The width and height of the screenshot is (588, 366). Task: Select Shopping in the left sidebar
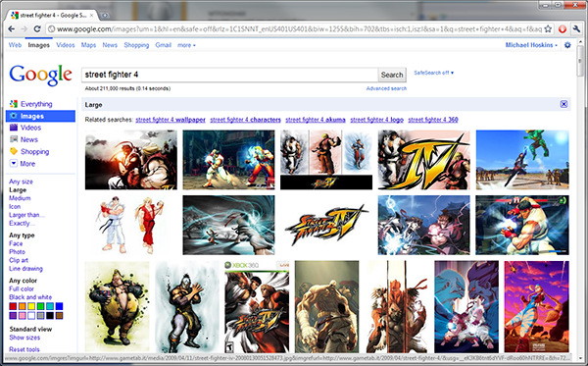pyautogui.click(x=35, y=152)
